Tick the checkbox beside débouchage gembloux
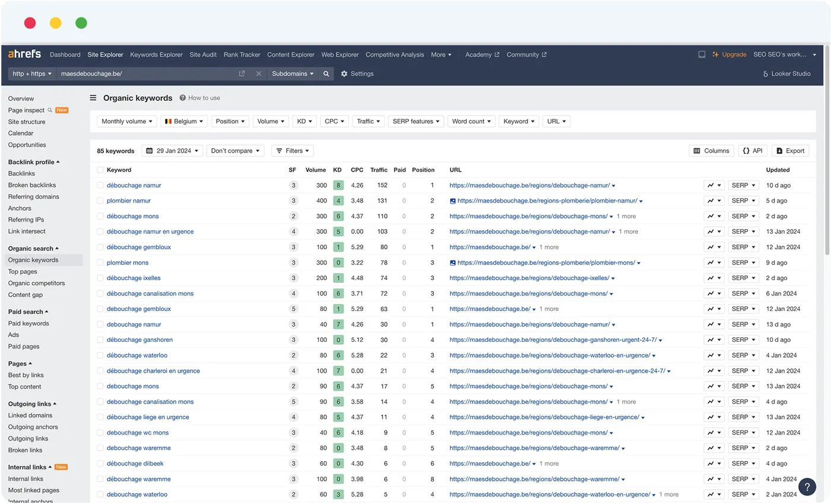Viewport: 831px width, 504px height. (x=99, y=246)
